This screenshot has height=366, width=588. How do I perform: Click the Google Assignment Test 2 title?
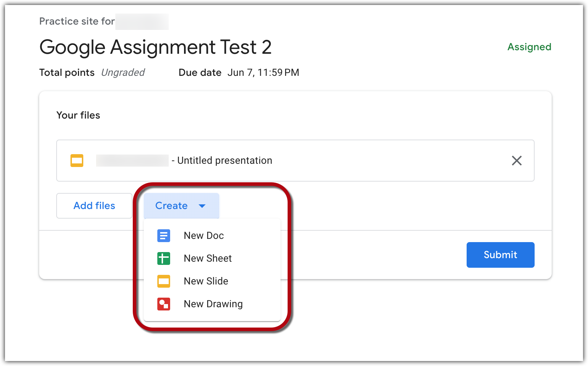pos(156,47)
